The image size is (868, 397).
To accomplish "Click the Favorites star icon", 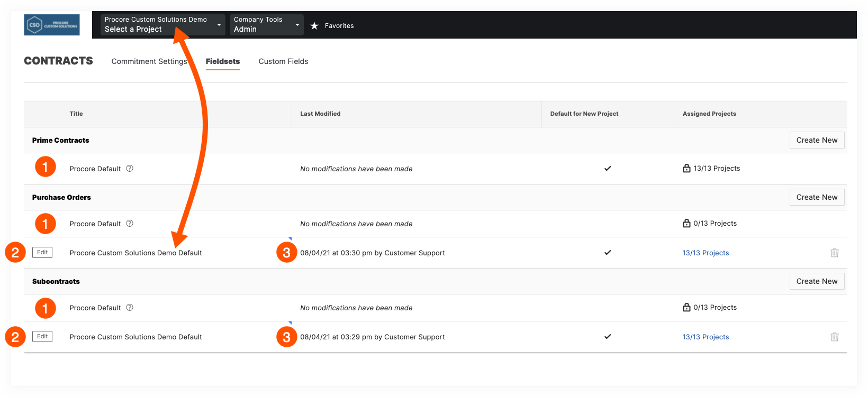I will [x=314, y=26].
